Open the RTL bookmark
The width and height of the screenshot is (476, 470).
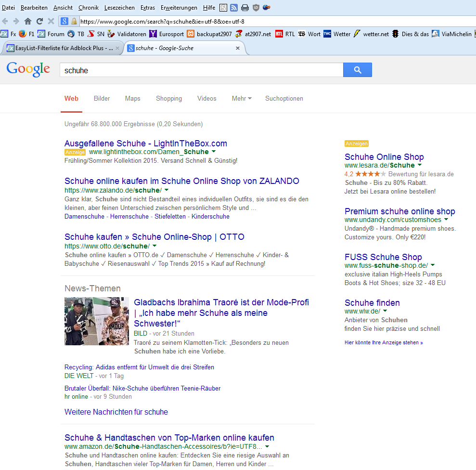[x=285, y=34]
